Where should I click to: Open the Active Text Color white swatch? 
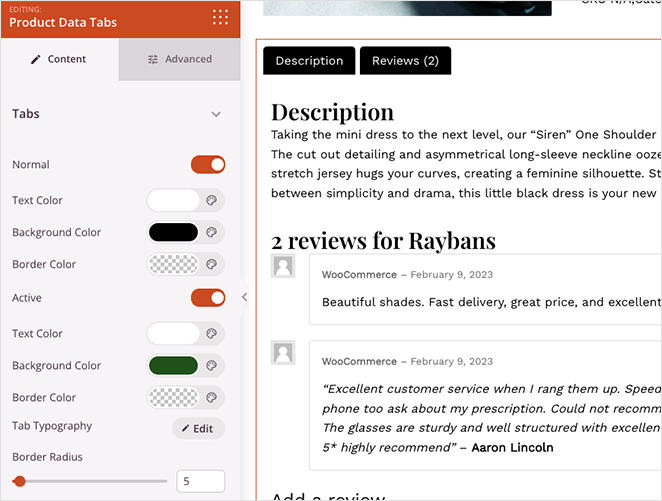pos(173,333)
